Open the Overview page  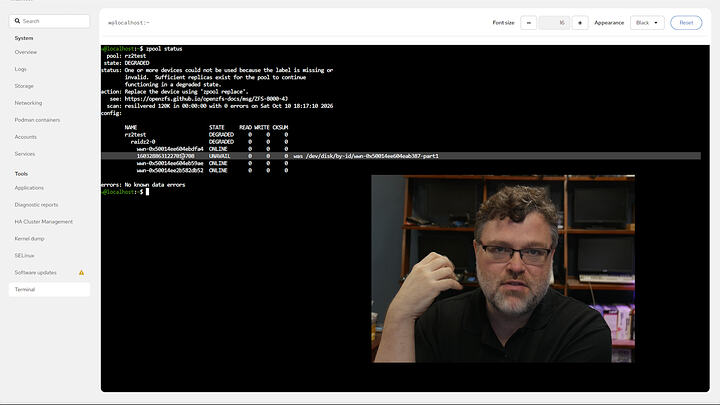pos(26,52)
